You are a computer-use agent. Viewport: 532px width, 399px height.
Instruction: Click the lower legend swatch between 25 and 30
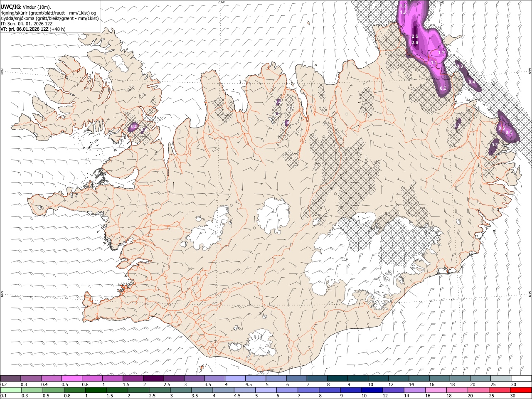(499, 390)
